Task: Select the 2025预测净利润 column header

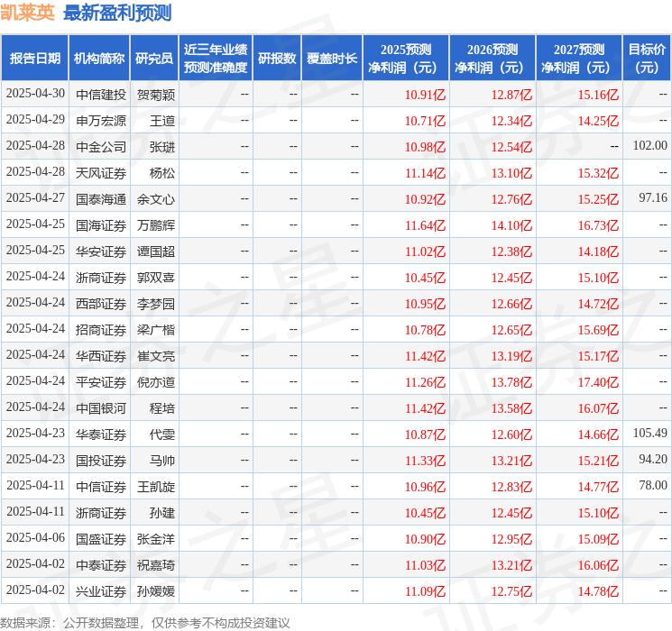Action: coord(406,59)
